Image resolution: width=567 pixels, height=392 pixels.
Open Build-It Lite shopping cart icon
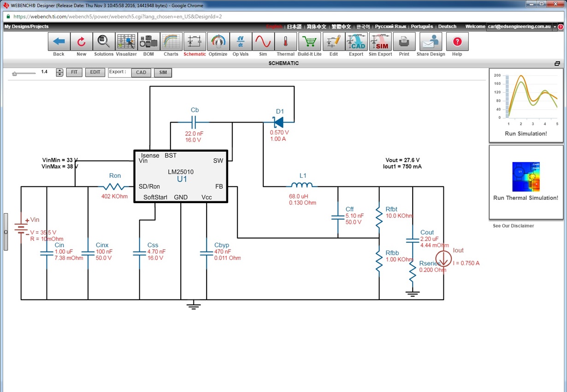(x=310, y=42)
